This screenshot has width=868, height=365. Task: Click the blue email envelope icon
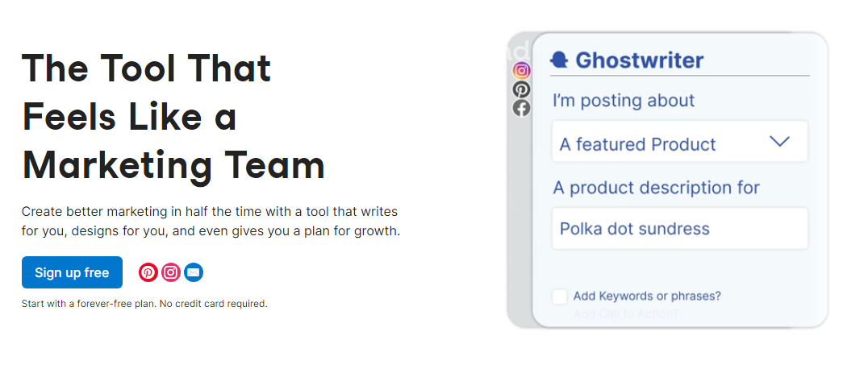(194, 272)
